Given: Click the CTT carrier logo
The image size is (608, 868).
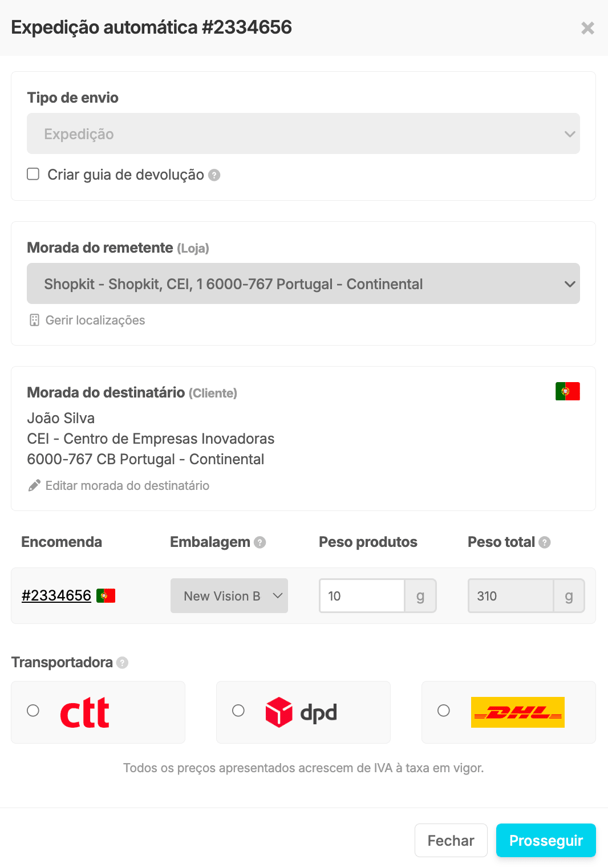Looking at the screenshot, I should [x=84, y=712].
